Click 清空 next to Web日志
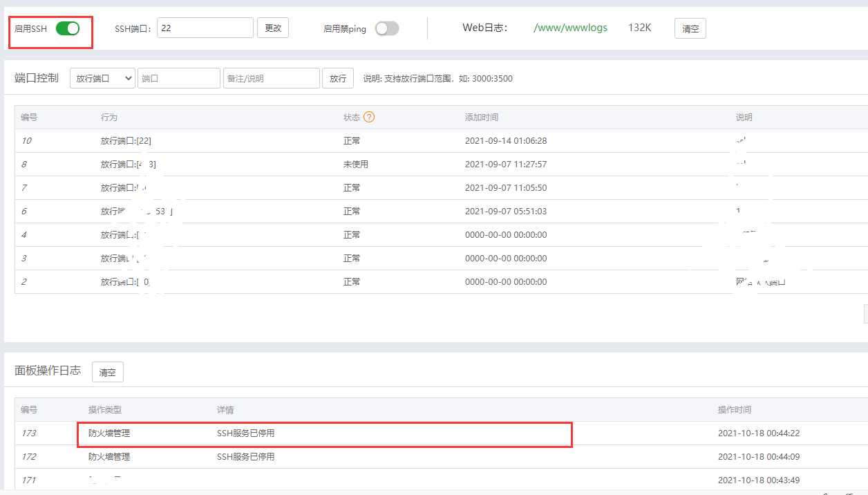The width and height of the screenshot is (868, 495). click(x=690, y=28)
